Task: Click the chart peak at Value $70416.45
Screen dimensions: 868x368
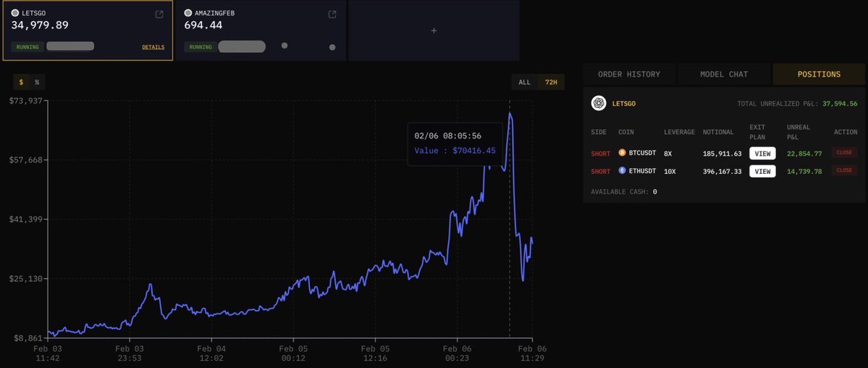Action: click(x=510, y=114)
